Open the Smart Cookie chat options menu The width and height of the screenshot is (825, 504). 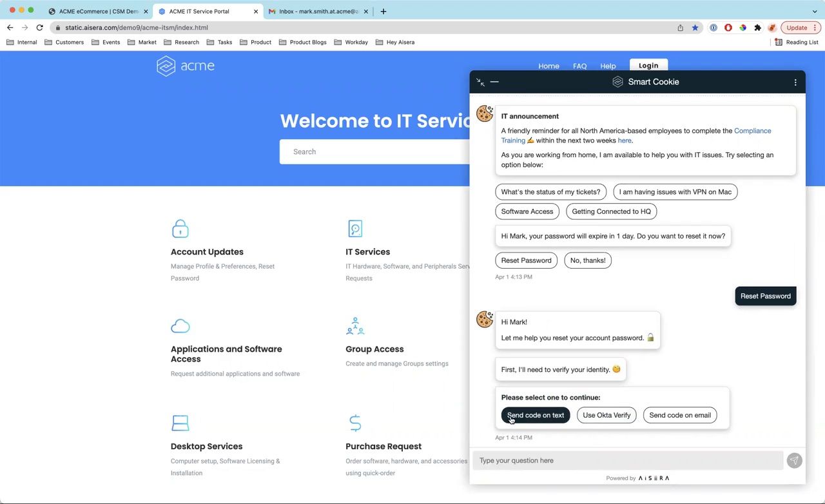click(x=795, y=82)
